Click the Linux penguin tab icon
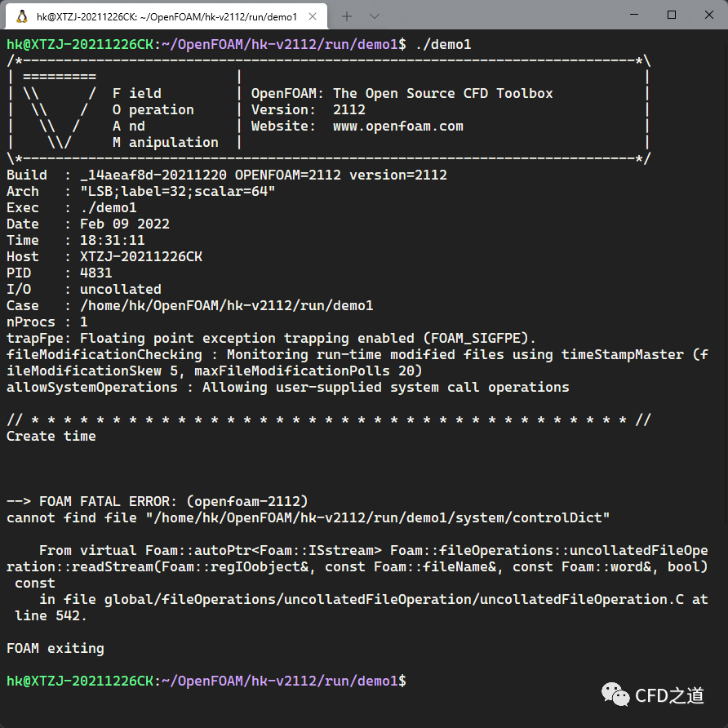This screenshot has width=728, height=728. click(21, 16)
